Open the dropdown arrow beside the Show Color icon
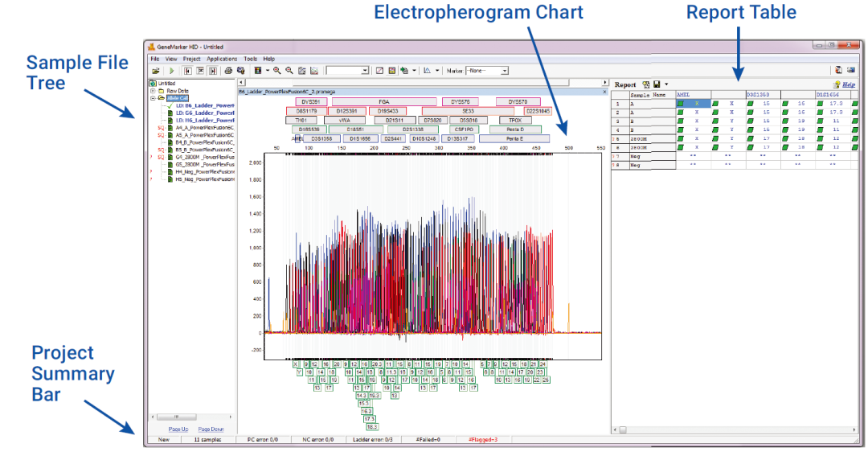The height and width of the screenshot is (452, 868). [268, 71]
